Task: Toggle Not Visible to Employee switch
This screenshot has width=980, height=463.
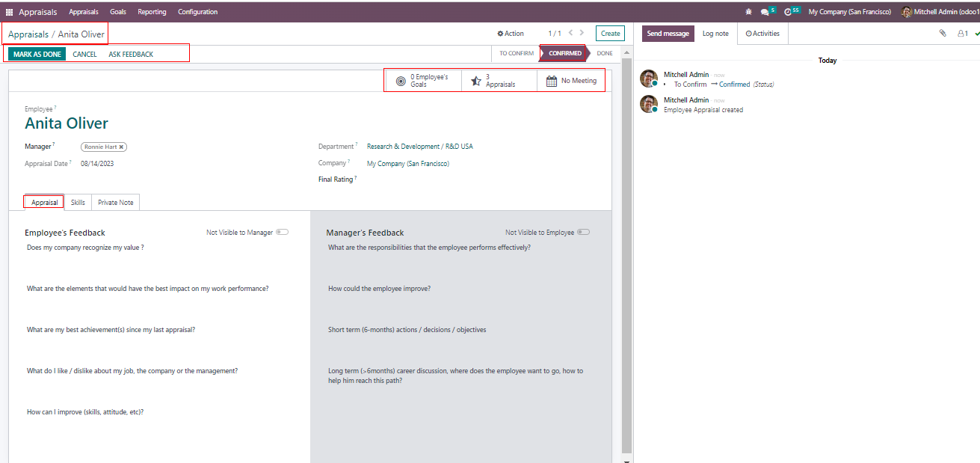Action: pyautogui.click(x=583, y=233)
